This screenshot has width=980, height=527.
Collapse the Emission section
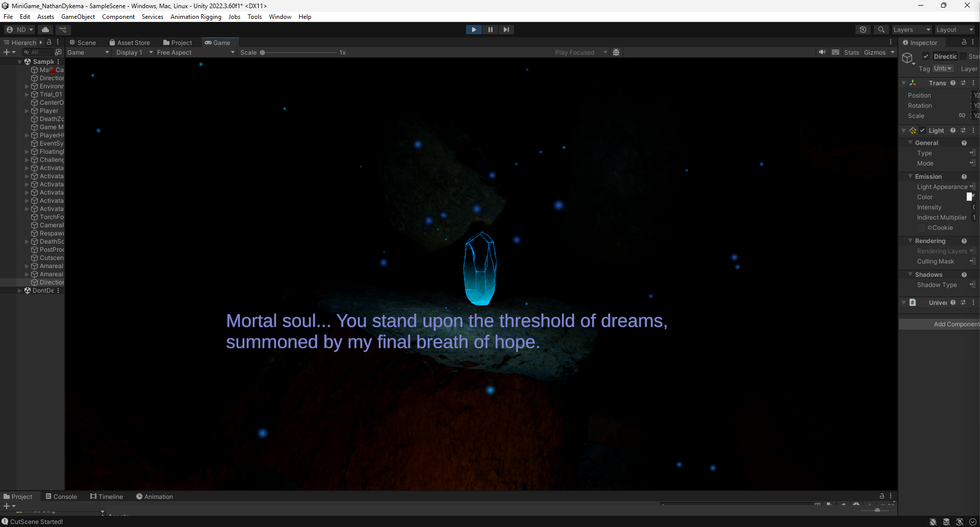pyautogui.click(x=911, y=176)
